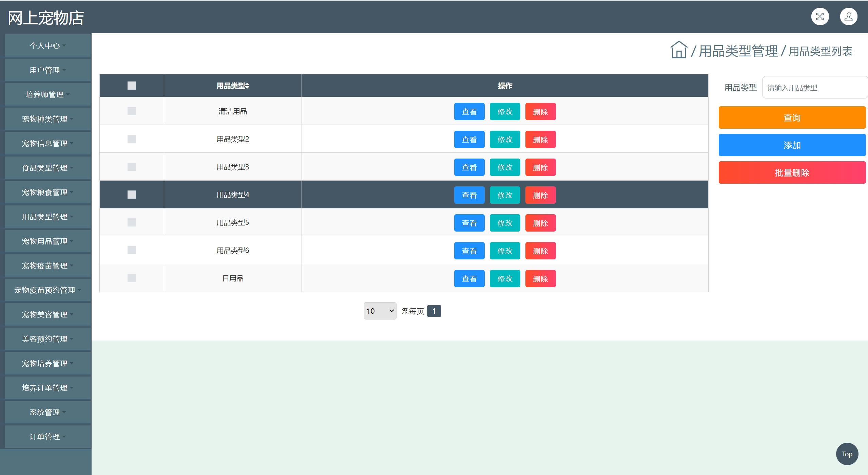
Task: Click the orange 查询 button
Action: tap(792, 117)
